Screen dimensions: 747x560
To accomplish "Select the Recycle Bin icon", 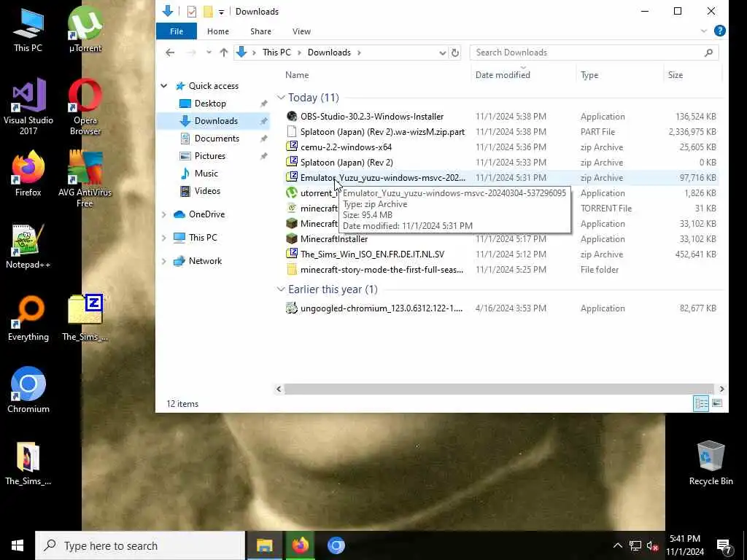I will coord(711,463).
